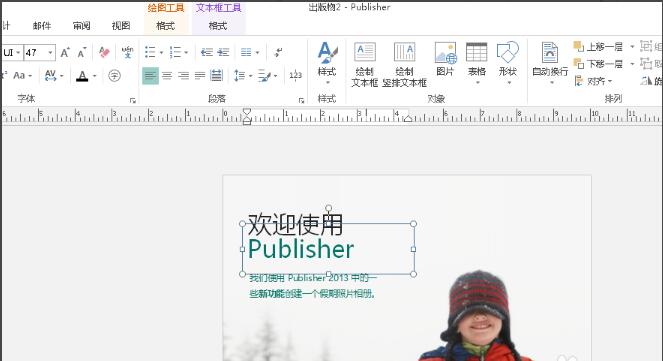This screenshot has height=361, width=663.
Task: Click the paragraph shading brush icon
Action: [x=264, y=76]
